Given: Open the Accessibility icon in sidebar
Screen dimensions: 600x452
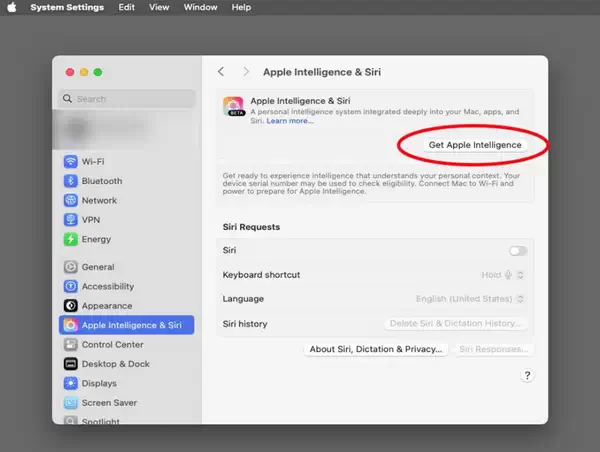Looking at the screenshot, I should point(70,286).
